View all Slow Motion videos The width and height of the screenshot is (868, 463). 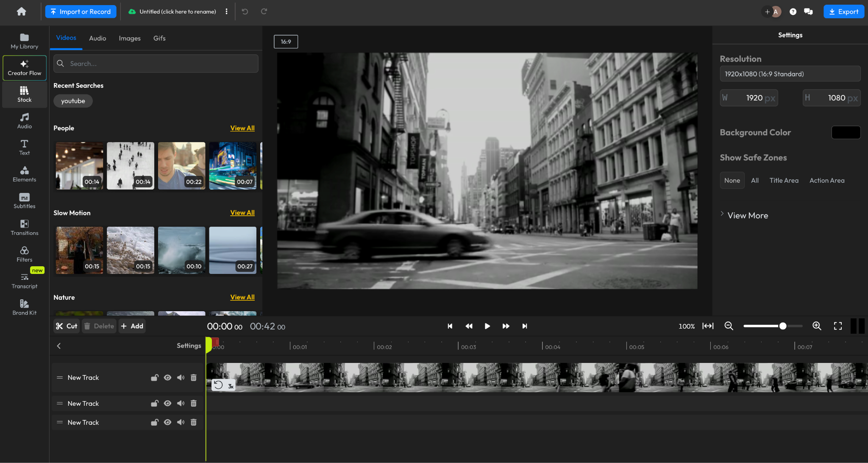(242, 212)
